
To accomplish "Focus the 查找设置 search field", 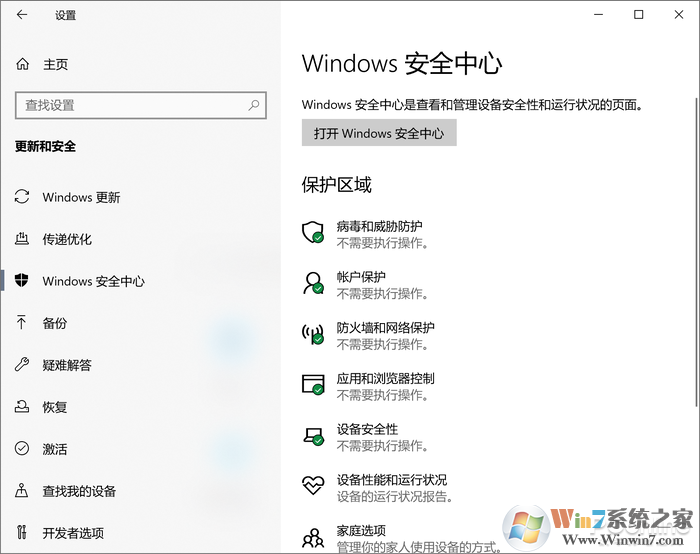I will (x=141, y=105).
